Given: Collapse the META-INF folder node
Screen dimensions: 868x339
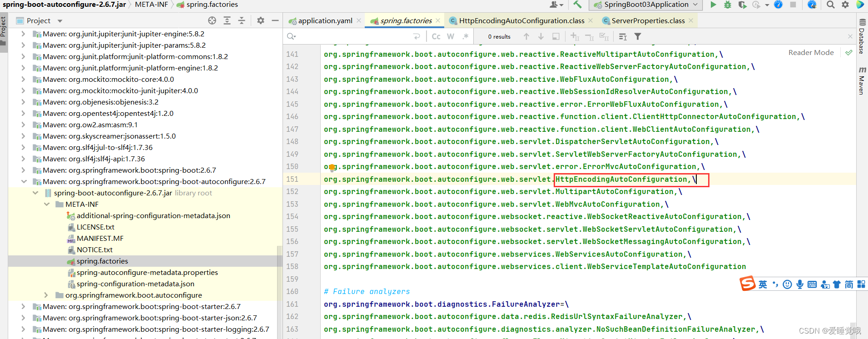Looking at the screenshot, I should tap(46, 204).
